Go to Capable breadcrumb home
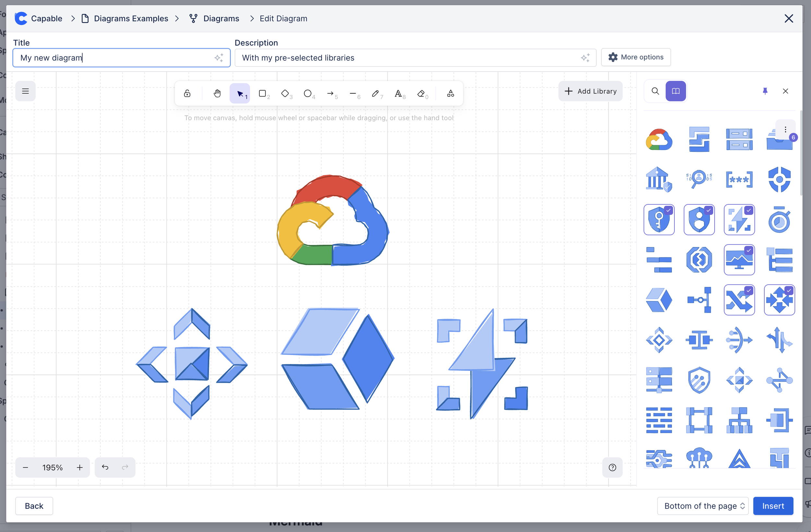This screenshot has width=811, height=532. pyautogui.click(x=39, y=18)
